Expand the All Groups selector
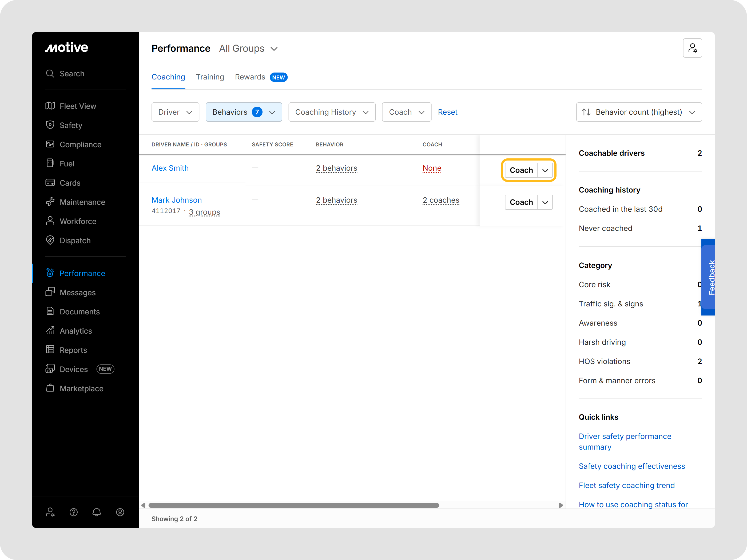 (248, 49)
